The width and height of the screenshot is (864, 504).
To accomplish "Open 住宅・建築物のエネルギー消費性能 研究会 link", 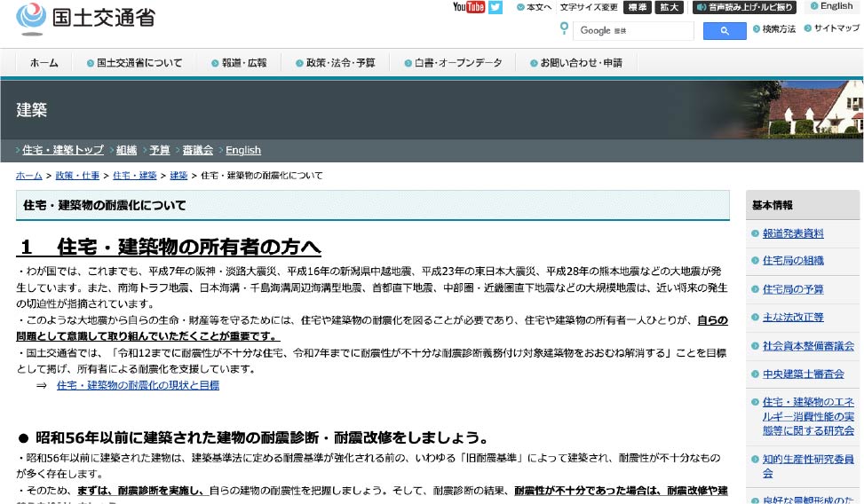I will click(x=808, y=416).
